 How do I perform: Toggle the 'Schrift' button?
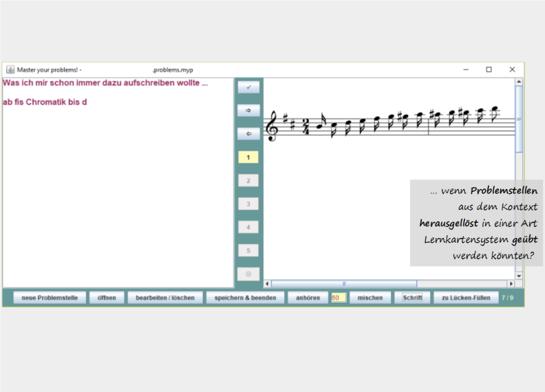point(412,298)
